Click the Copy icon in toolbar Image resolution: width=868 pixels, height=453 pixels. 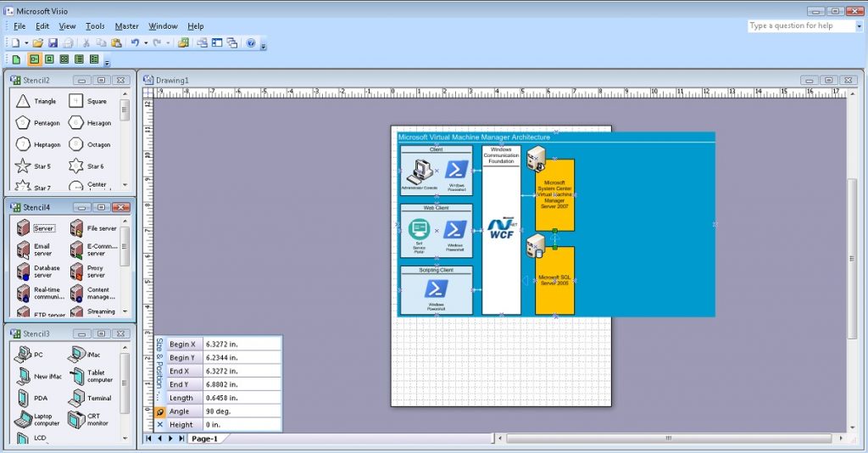pos(102,43)
